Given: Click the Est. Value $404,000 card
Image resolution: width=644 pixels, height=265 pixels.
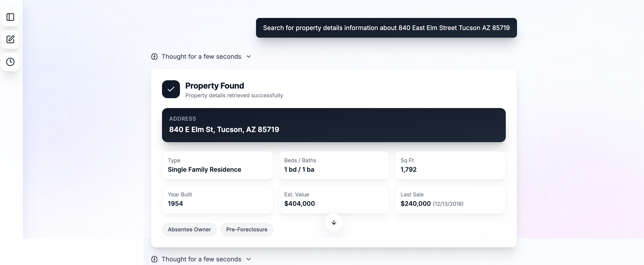Looking at the screenshot, I should click(333, 199).
